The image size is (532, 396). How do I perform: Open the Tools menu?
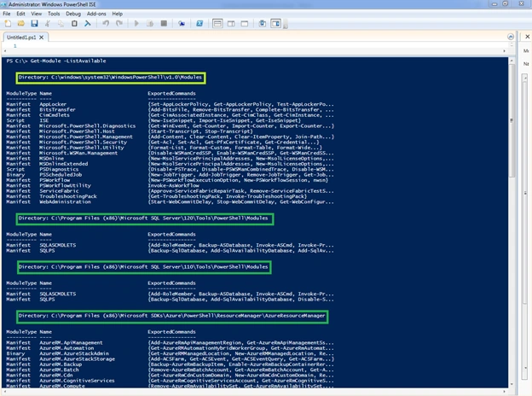click(x=54, y=14)
